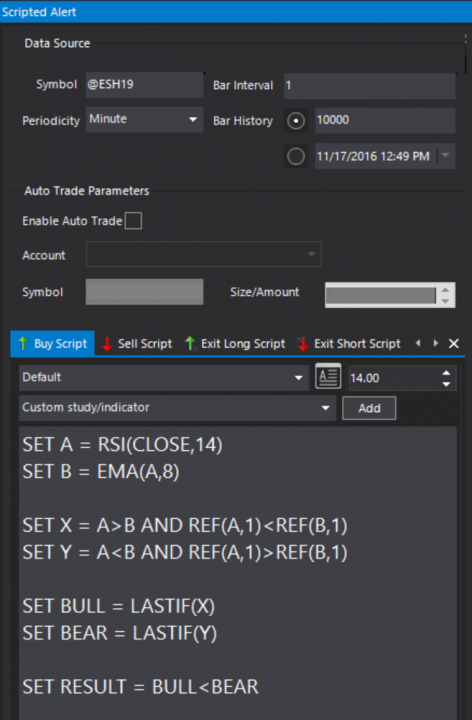472x720 pixels.
Task: Expand the Account dropdown
Action: 203,254
